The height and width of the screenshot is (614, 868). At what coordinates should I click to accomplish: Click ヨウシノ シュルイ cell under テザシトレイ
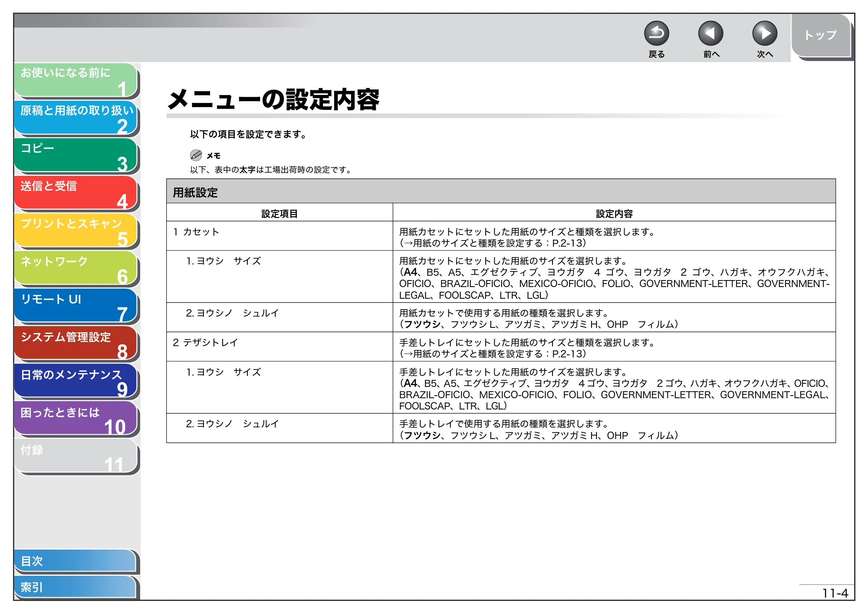coord(279,428)
